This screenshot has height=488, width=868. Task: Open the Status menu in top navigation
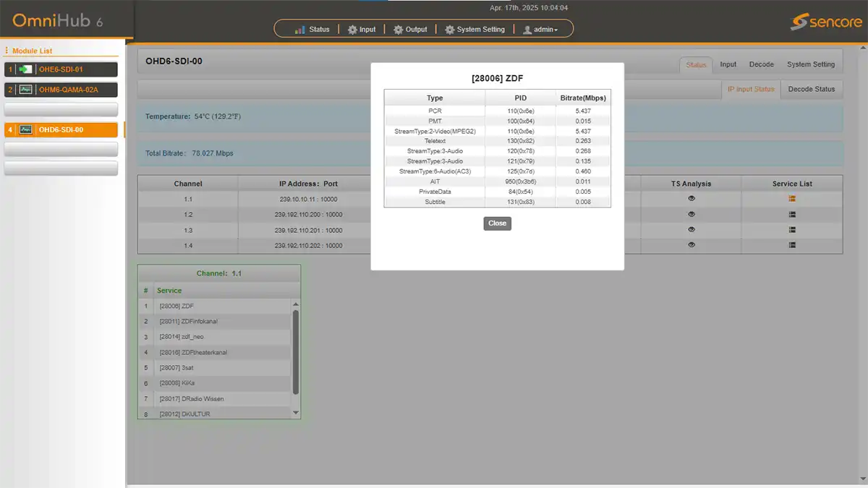click(x=312, y=30)
